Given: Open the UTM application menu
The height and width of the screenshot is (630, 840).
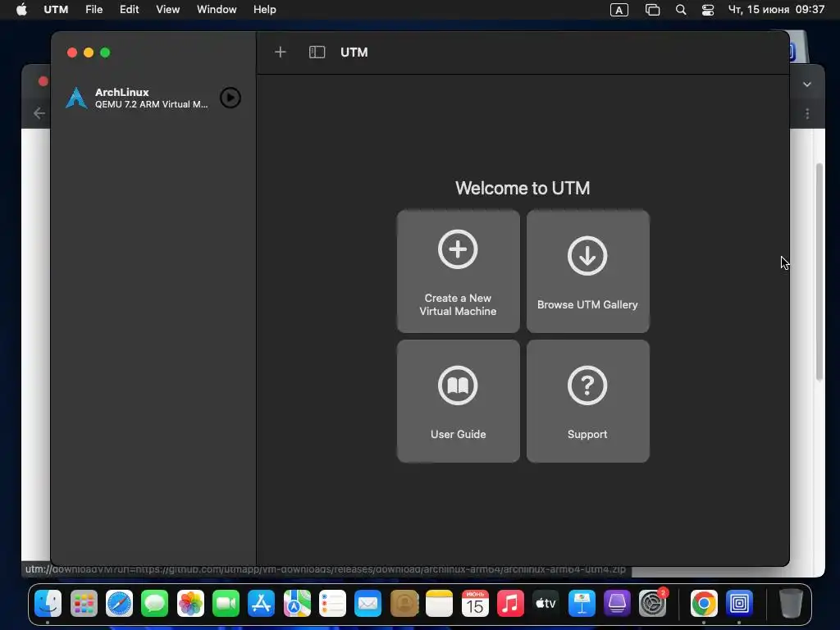Looking at the screenshot, I should (x=56, y=10).
